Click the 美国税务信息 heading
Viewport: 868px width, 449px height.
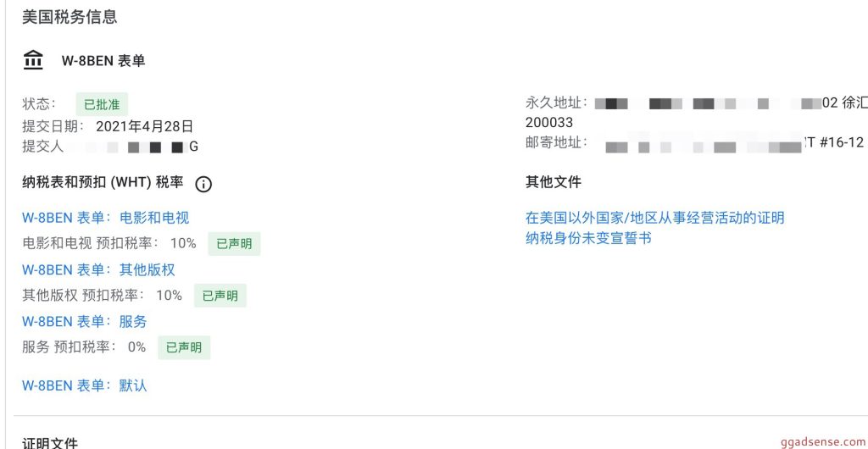click(70, 17)
